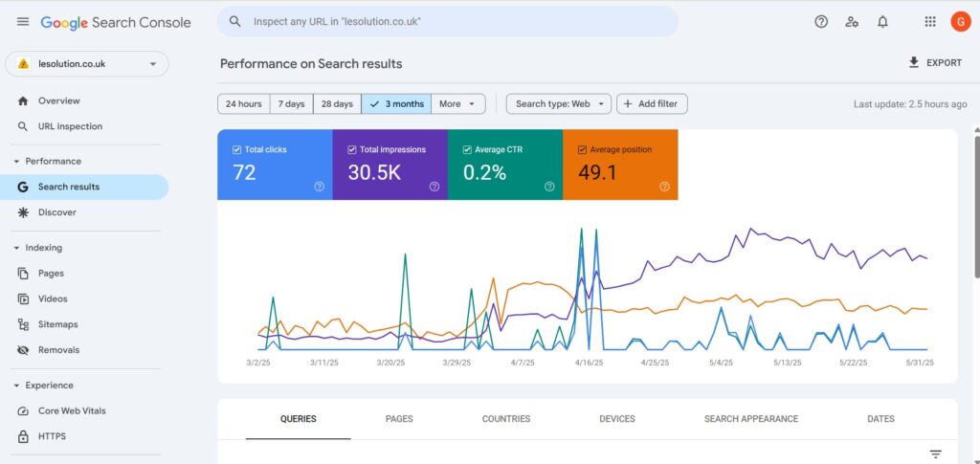Click the plus icon on Add filter

point(628,103)
